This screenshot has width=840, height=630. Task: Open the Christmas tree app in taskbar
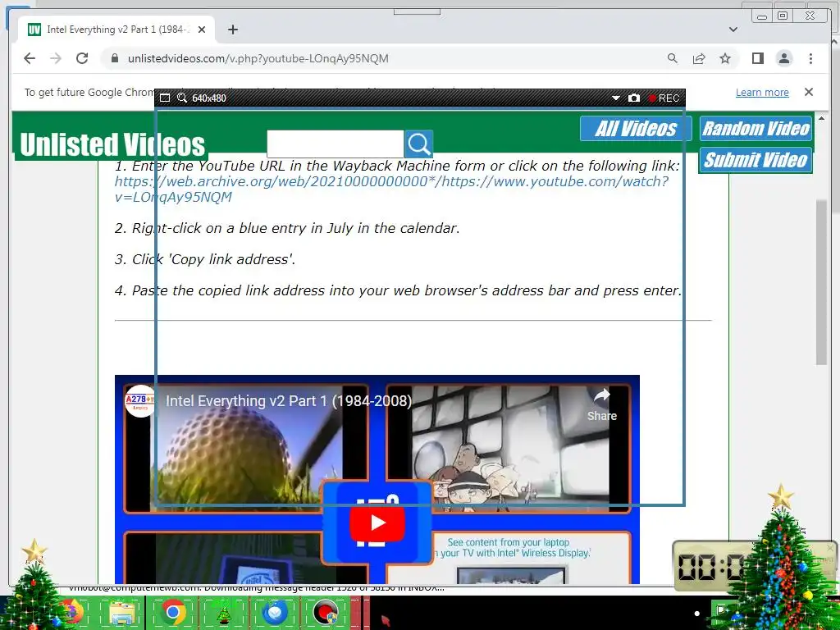[x=223, y=613]
